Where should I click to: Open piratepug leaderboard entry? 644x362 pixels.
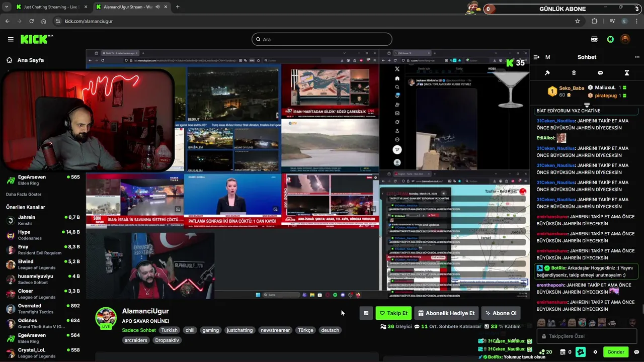(x=607, y=95)
